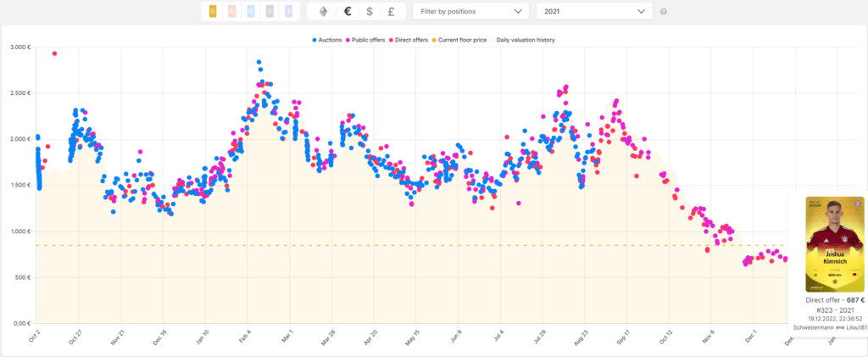Click the 'Oct 12' x-axis date label

(665, 337)
